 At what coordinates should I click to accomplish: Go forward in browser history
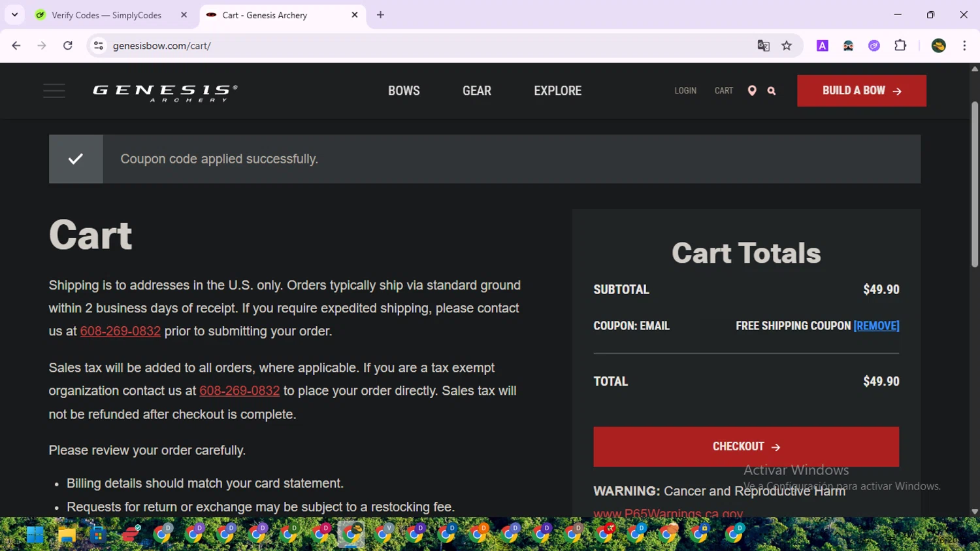(x=42, y=46)
